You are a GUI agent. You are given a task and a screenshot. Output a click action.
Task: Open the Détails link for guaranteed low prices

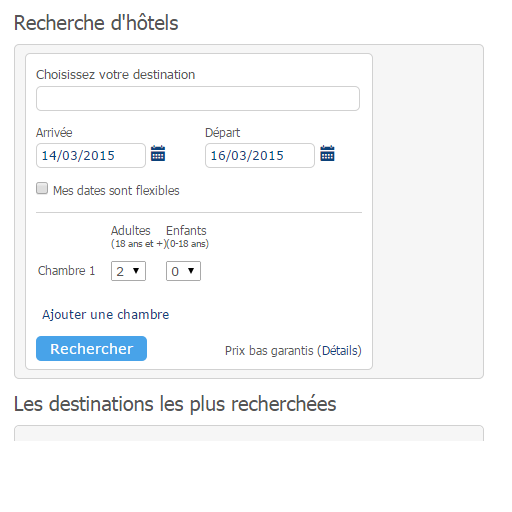pos(339,351)
